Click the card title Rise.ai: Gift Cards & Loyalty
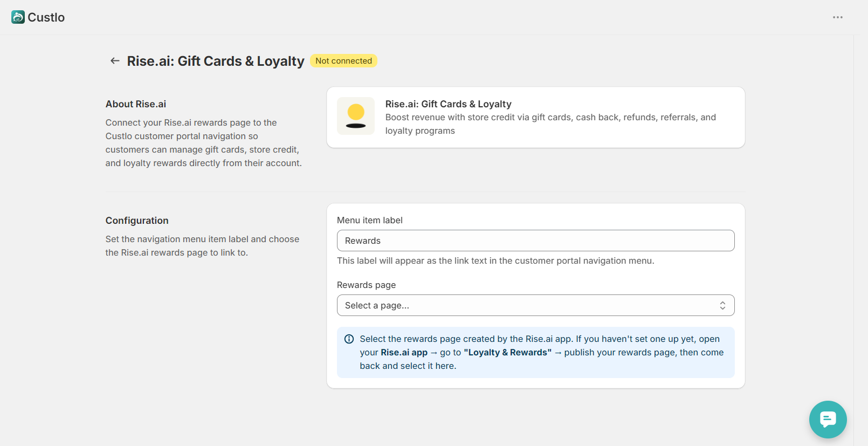Image resolution: width=868 pixels, height=446 pixels. [x=449, y=104]
